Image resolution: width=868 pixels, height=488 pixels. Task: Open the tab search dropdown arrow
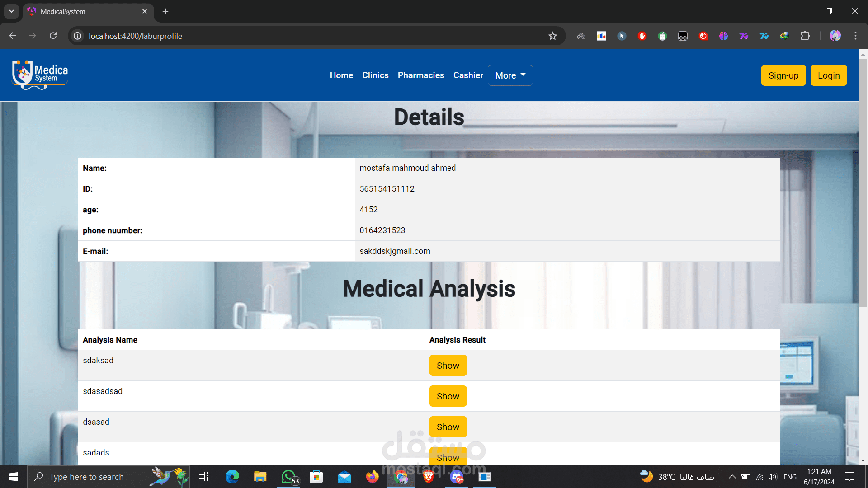11,11
